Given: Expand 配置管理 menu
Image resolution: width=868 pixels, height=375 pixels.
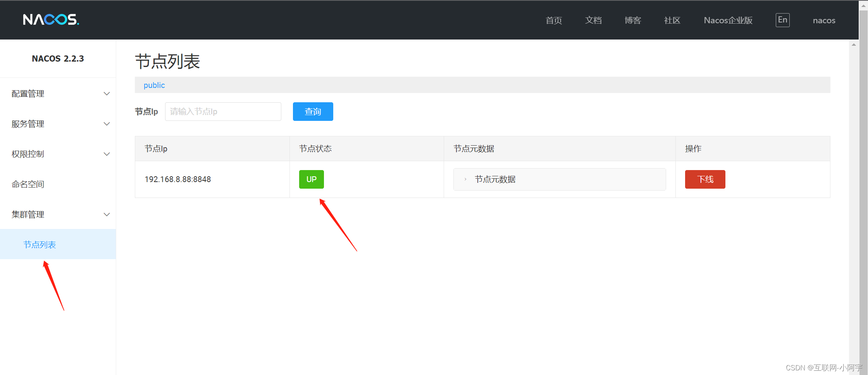Looking at the screenshot, I should 58,94.
